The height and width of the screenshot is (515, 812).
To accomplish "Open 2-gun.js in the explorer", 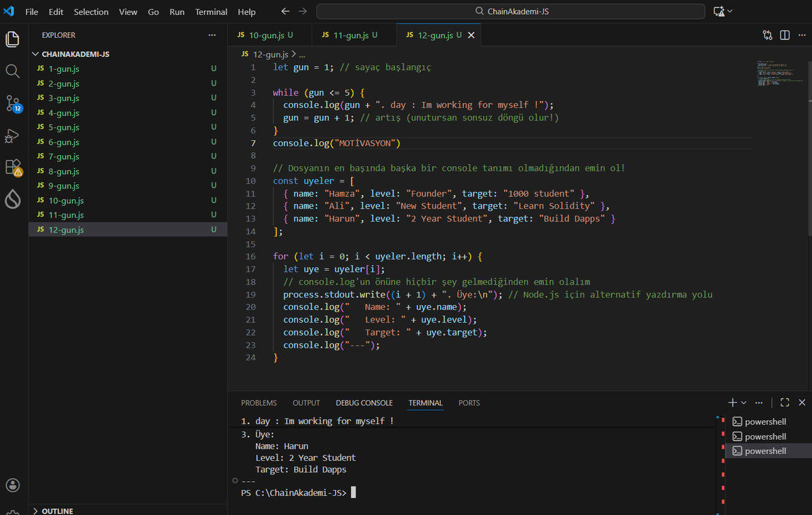I will pos(128,83).
